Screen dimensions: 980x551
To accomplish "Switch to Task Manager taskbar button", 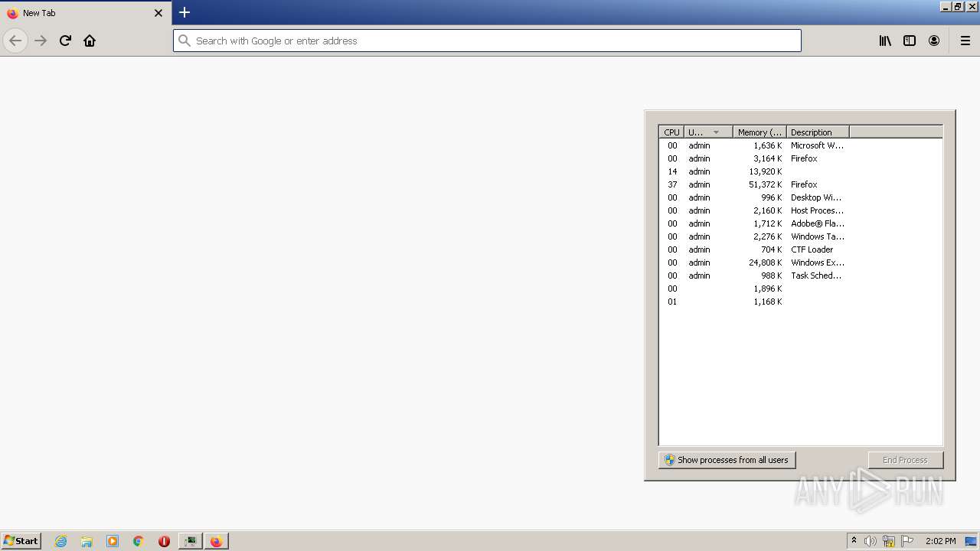I will pos(190,541).
